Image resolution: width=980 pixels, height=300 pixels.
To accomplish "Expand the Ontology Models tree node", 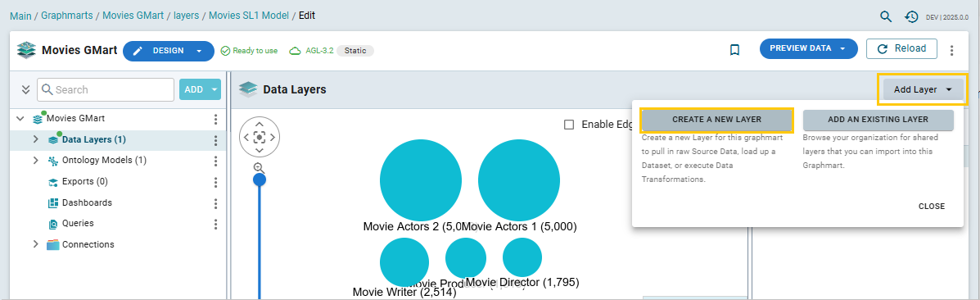I will pyautogui.click(x=36, y=161).
